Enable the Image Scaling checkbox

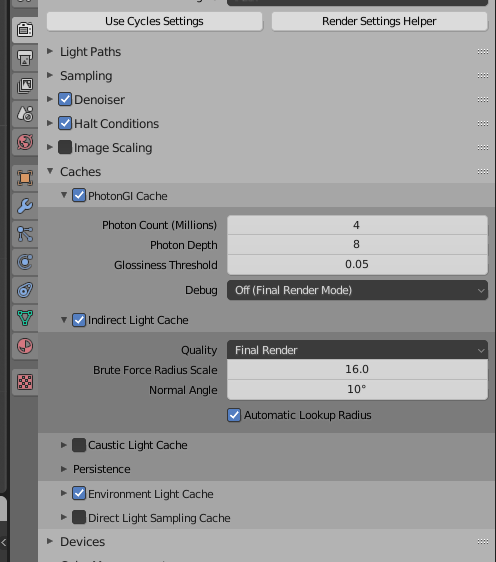(65, 147)
